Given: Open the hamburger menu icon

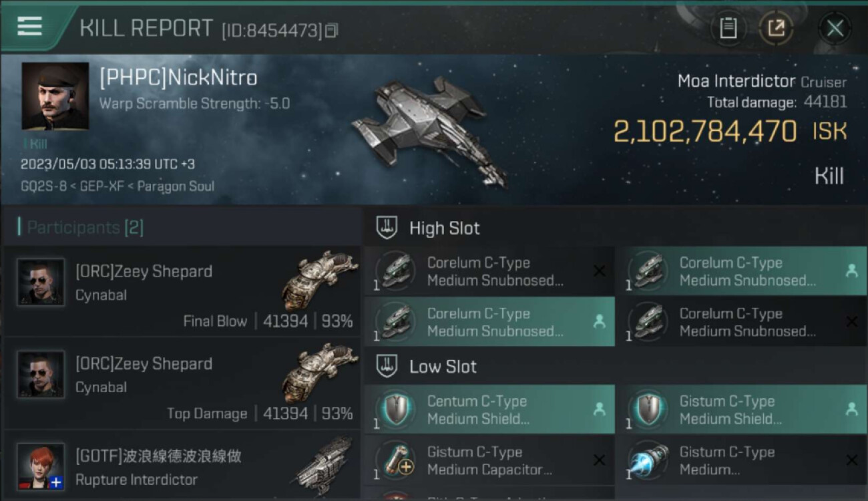Looking at the screenshot, I should coord(29,26).
